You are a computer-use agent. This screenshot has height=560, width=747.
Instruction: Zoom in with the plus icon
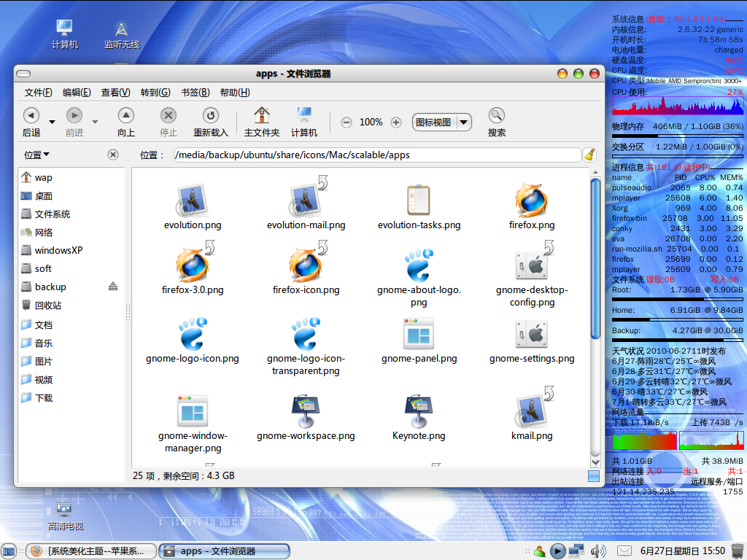[x=396, y=122]
